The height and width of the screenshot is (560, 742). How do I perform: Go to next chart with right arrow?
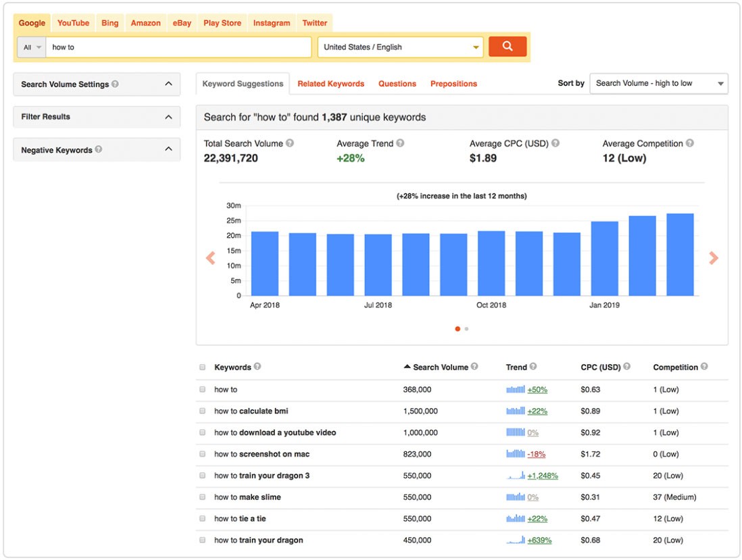713,258
